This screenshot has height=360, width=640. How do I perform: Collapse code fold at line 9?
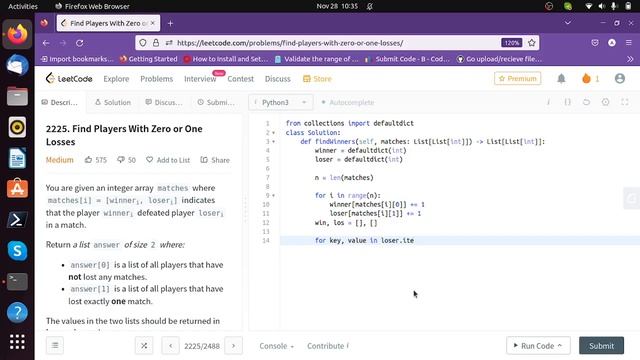[273, 196]
